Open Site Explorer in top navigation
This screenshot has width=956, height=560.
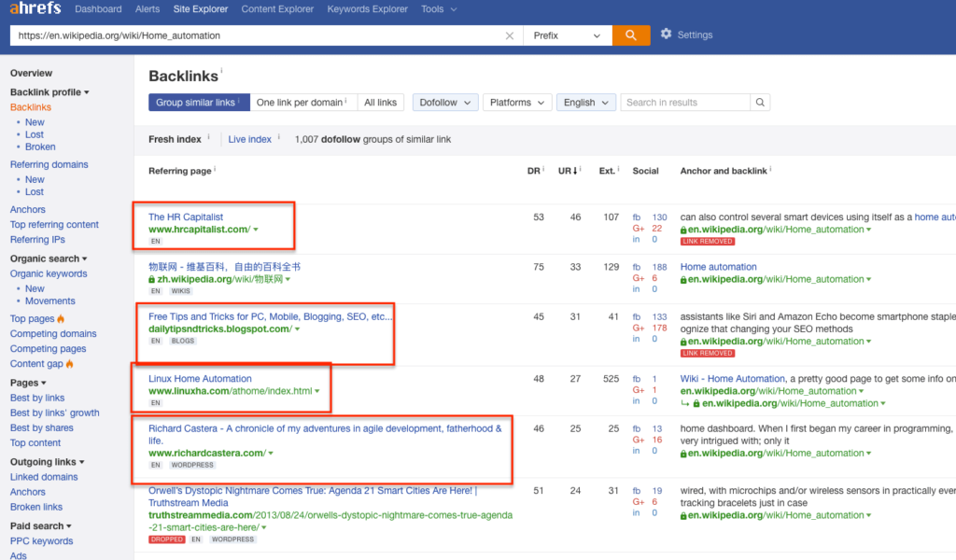(201, 9)
